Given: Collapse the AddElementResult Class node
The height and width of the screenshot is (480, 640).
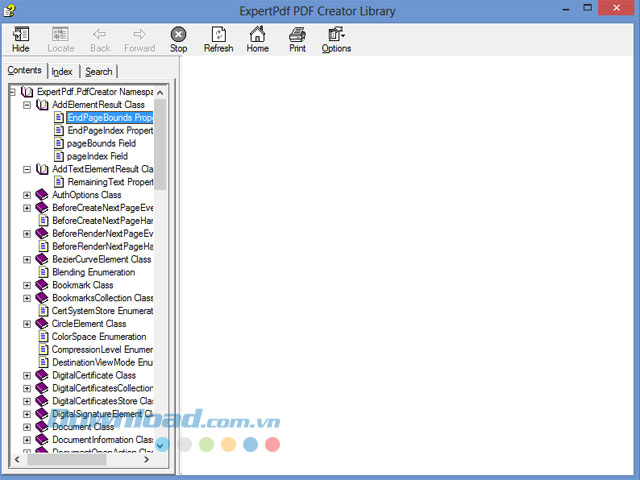Looking at the screenshot, I should 28,104.
